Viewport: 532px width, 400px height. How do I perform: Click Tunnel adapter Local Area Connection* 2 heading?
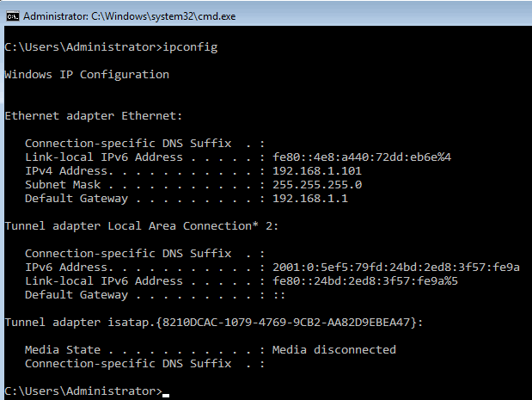point(142,225)
